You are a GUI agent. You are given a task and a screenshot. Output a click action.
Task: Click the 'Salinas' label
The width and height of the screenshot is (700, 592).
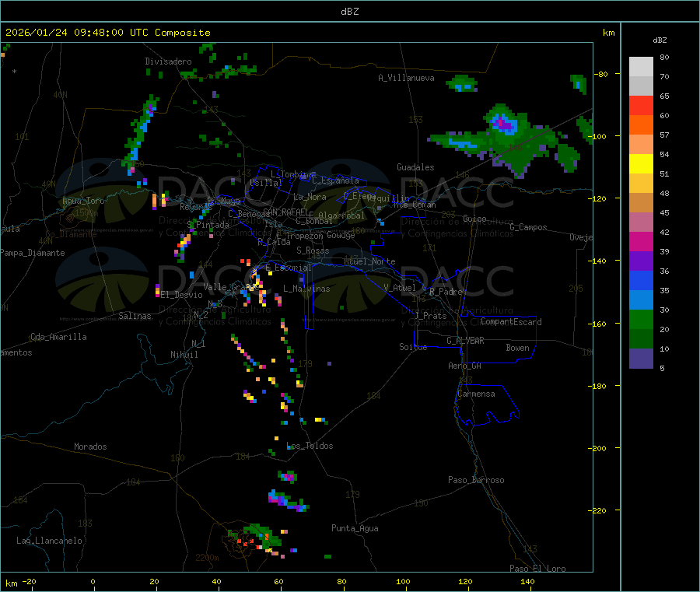(135, 316)
